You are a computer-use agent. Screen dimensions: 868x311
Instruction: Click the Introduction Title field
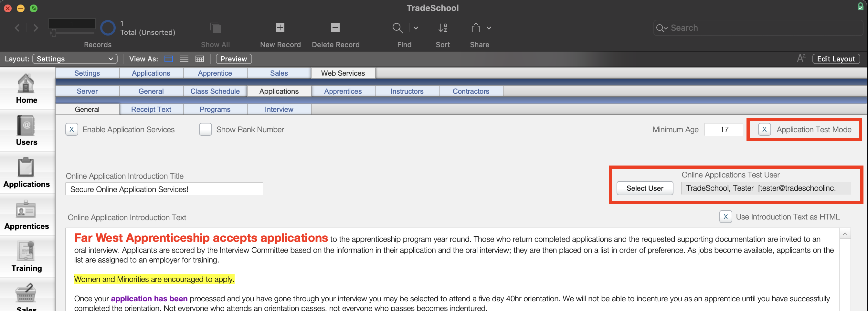click(x=164, y=189)
